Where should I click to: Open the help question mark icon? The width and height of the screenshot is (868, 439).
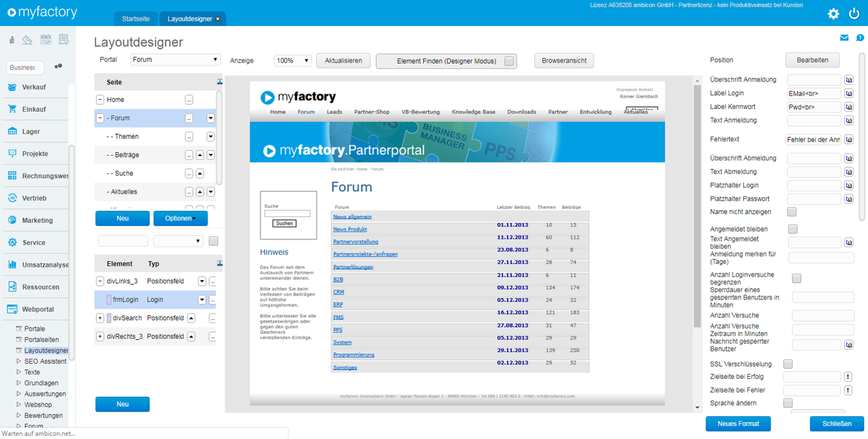860,37
